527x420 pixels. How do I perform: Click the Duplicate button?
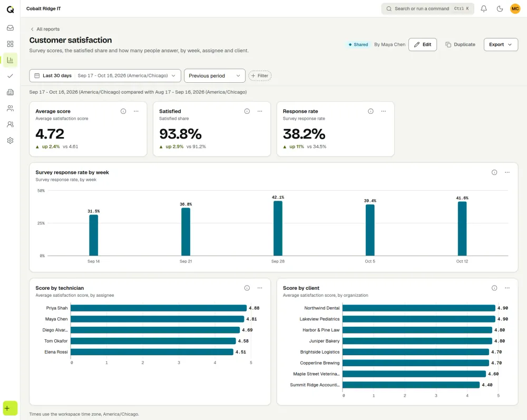(x=460, y=44)
